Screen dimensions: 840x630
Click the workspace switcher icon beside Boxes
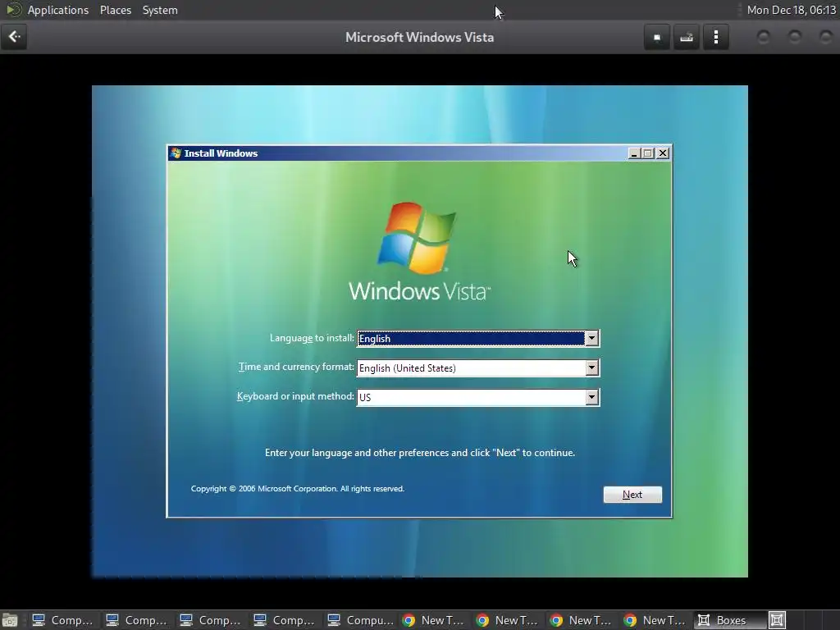pos(777,620)
